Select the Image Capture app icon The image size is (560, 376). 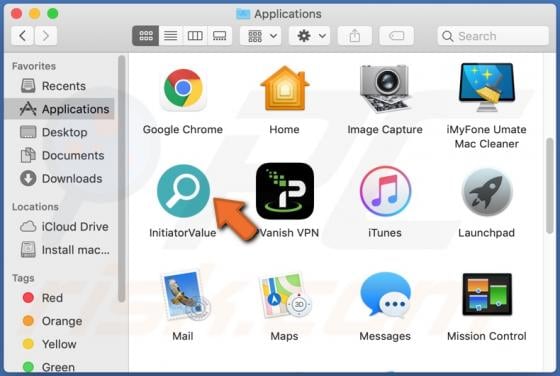[385, 89]
